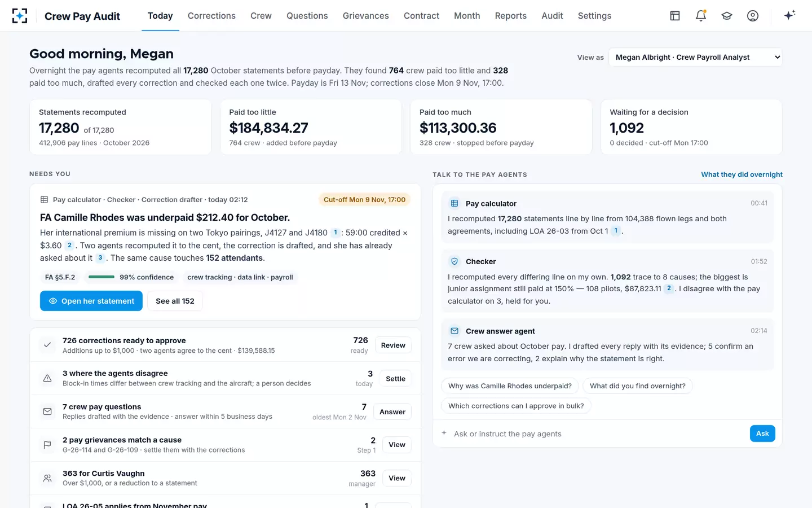Open the user account profile icon
The width and height of the screenshot is (812, 508).
pos(753,16)
